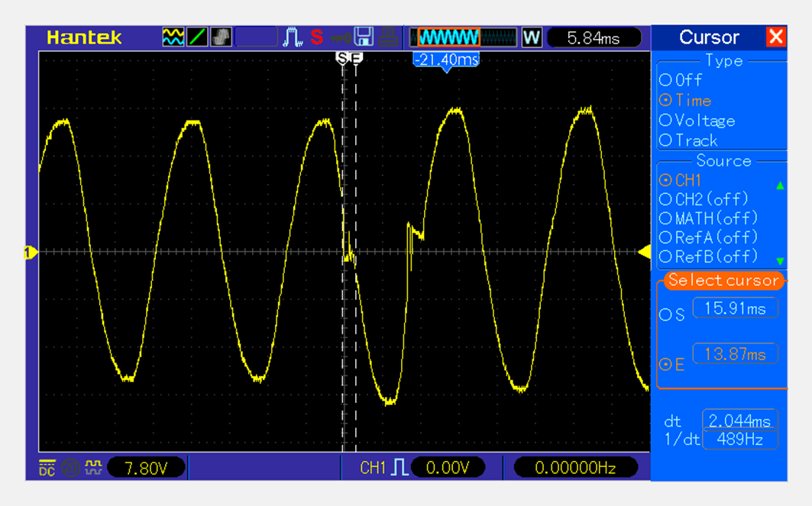Screen dimensions: 812x506
Task: Click the key lock icon
Action: [341, 37]
